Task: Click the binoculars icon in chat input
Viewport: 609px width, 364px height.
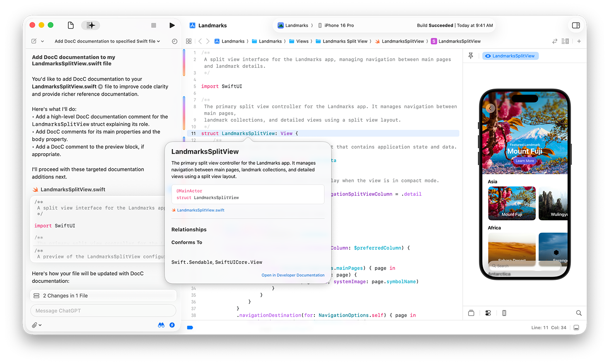Action: click(161, 325)
